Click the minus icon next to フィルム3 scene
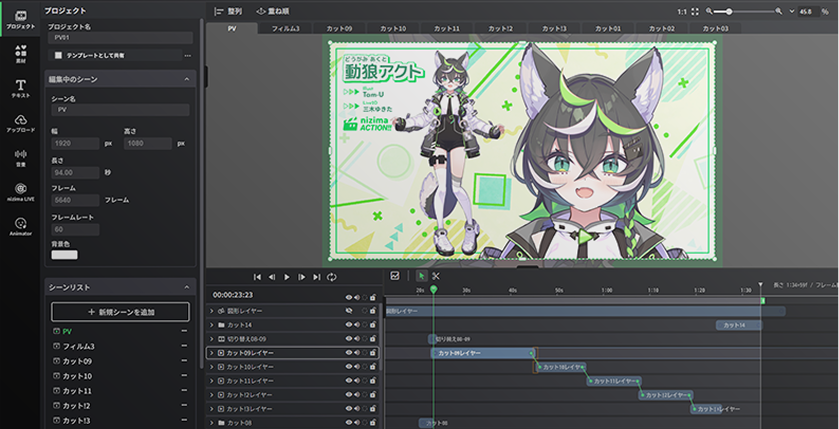Viewport: 839px width, 429px height. [184, 346]
